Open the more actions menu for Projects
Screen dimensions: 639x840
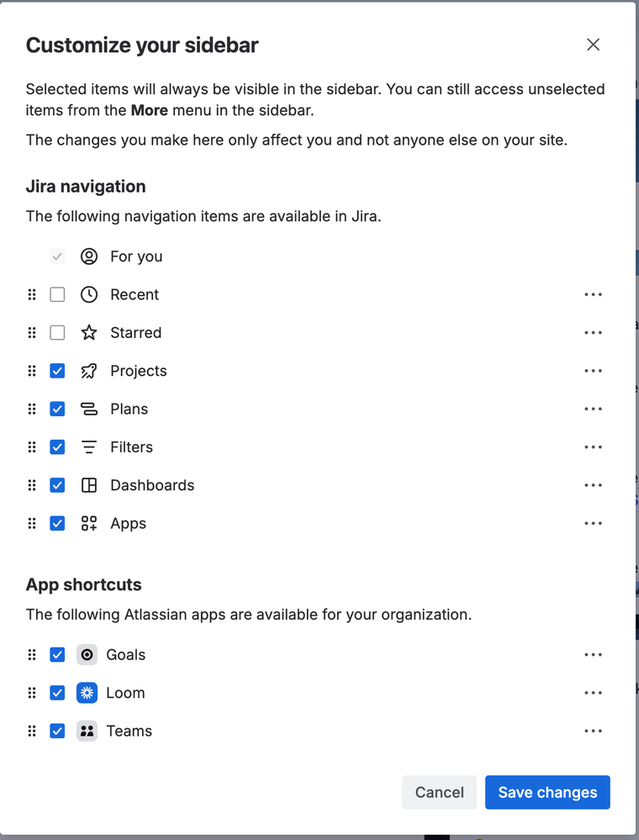(594, 371)
